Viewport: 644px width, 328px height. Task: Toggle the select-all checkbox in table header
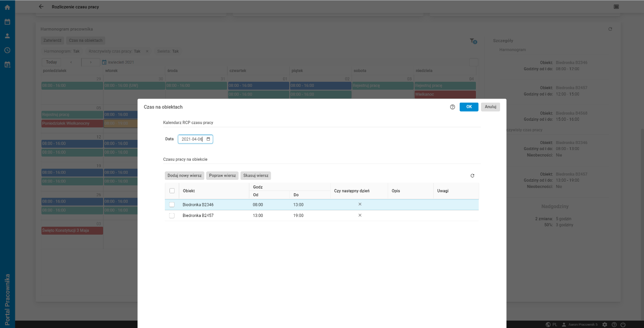tap(172, 190)
